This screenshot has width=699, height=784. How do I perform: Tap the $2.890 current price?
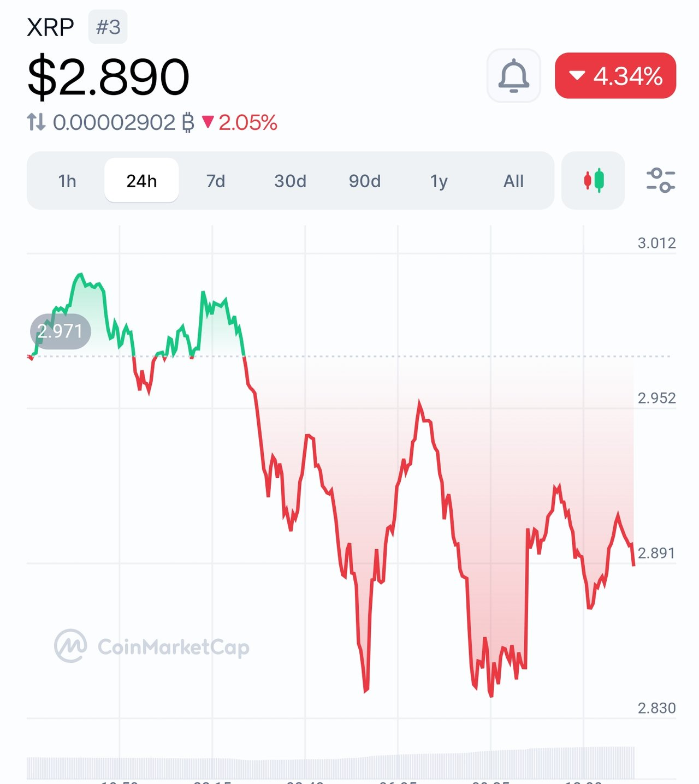click(x=109, y=76)
